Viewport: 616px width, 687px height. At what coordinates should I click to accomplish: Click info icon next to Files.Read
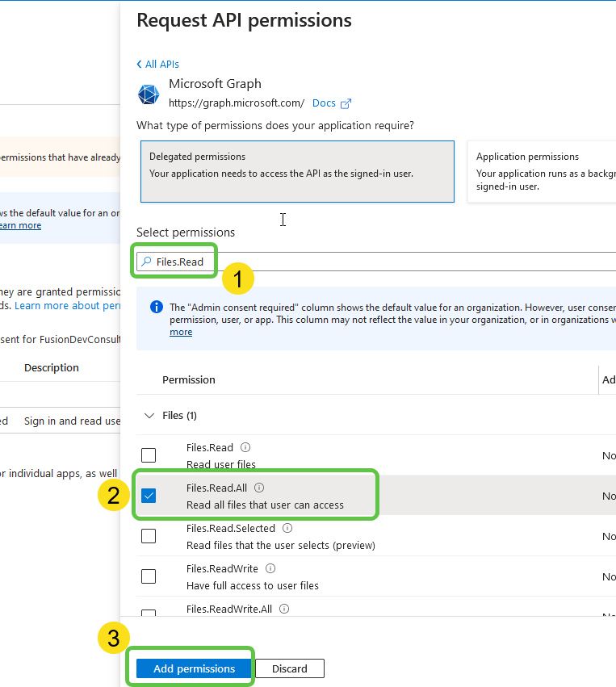click(x=245, y=447)
